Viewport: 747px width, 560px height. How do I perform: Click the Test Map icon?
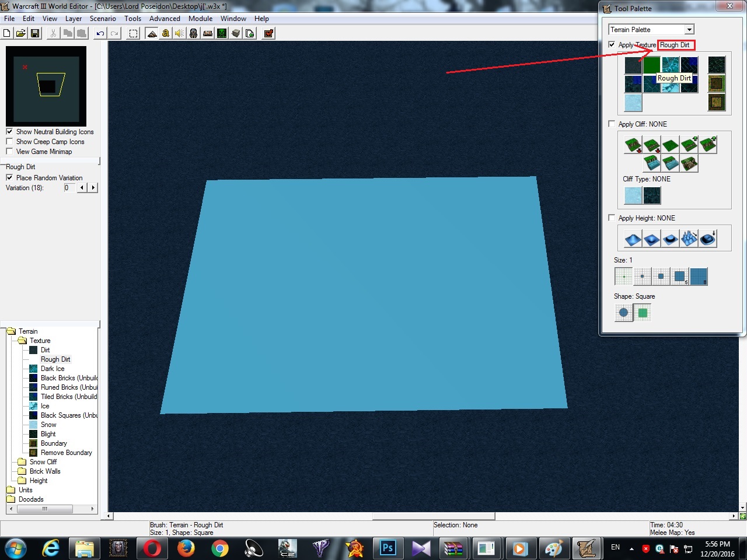click(268, 33)
